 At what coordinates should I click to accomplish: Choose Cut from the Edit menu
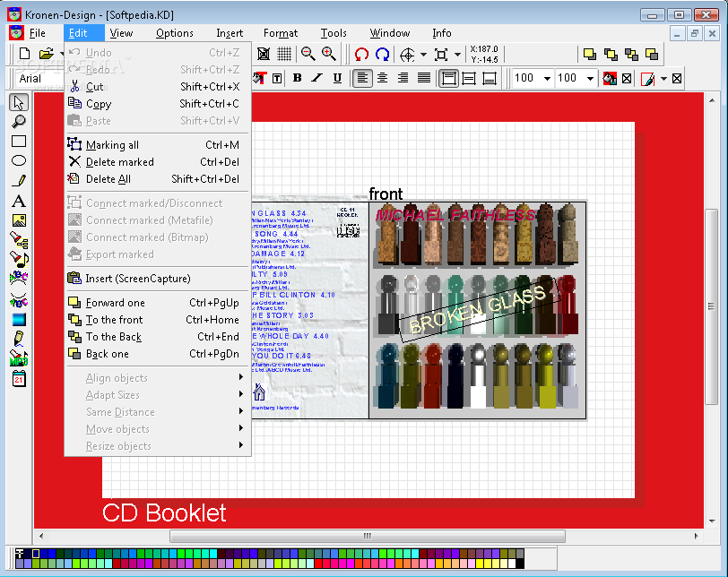(x=158, y=87)
